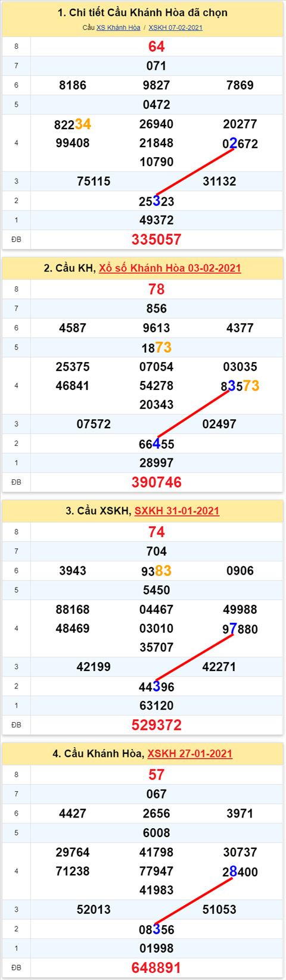286x980 pixels.
Task: Click the number 82234 with orange digits
Action: coord(73,124)
